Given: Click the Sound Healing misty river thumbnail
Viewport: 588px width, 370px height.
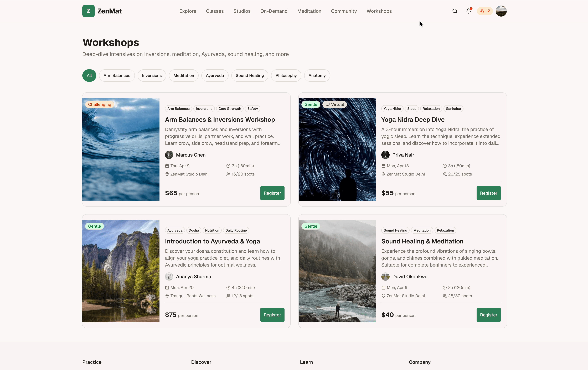Looking at the screenshot, I should coord(337,271).
